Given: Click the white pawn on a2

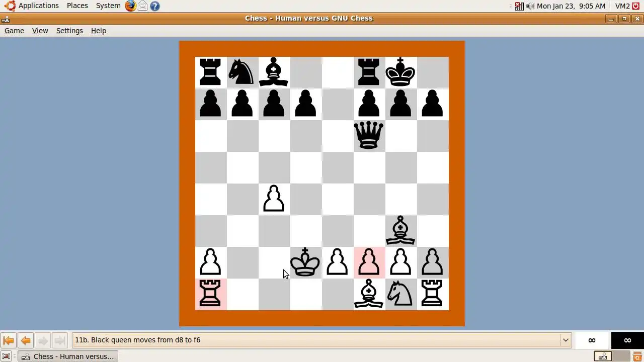Looking at the screenshot, I should [210, 262].
